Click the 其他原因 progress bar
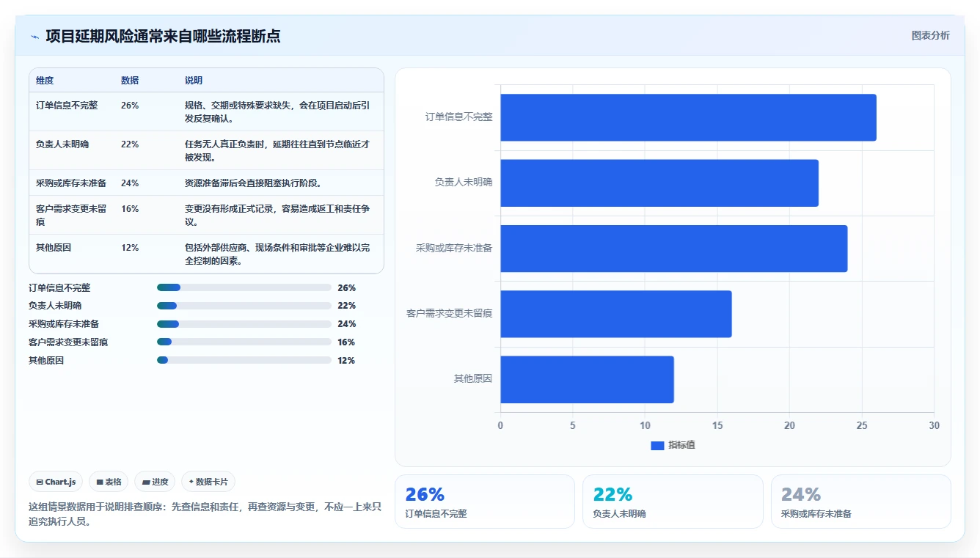 [244, 360]
